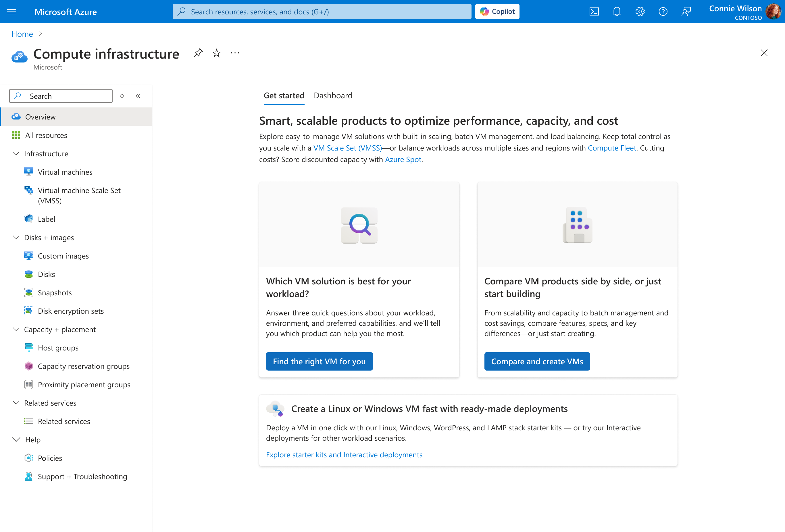This screenshot has height=532, width=785.
Task: Select Virtual machines in the sidebar
Action: pyautogui.click(x=65, y=171)
